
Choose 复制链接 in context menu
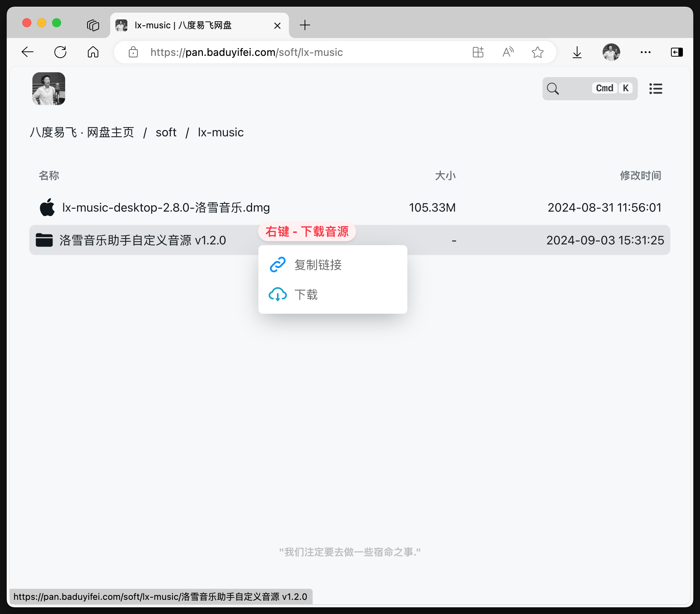pos(333,265)
